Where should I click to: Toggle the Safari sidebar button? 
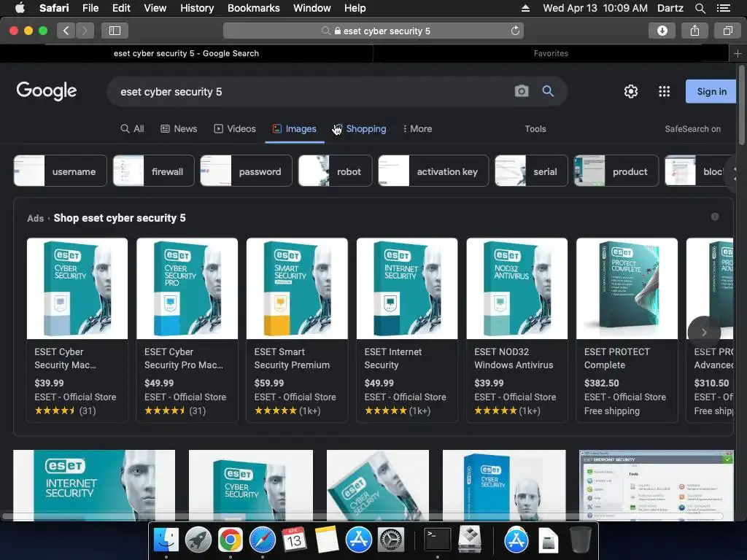115,31
